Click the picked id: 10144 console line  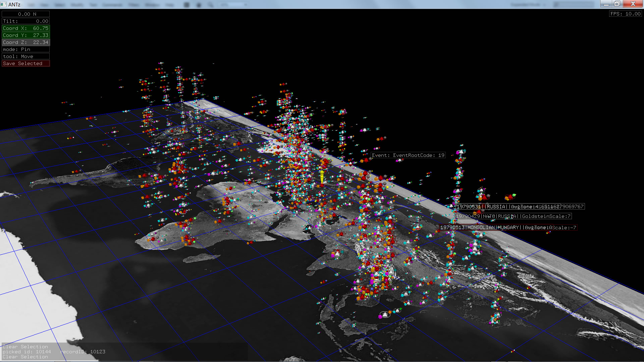(x=27, y=352)
